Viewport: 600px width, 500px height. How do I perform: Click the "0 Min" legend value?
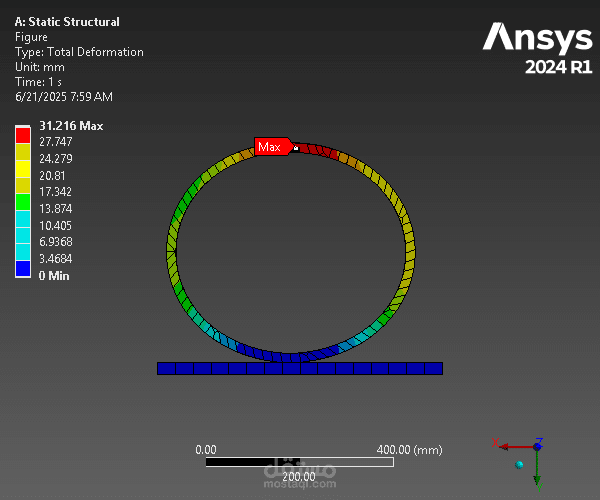[54, 276]
